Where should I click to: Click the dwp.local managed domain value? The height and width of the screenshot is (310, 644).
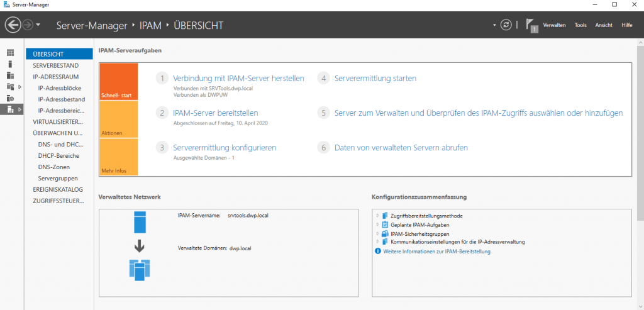pyautogui.click(x=240, y=248)
